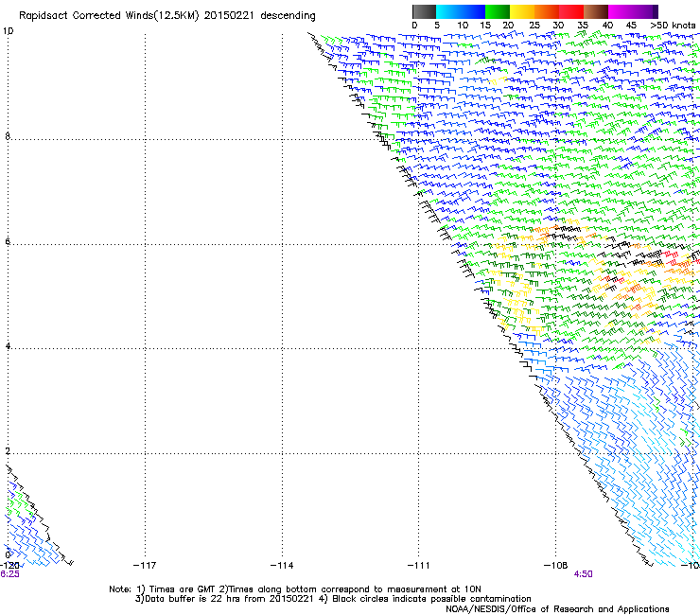Click the purple swath time '6:25'

click(9, 574)
